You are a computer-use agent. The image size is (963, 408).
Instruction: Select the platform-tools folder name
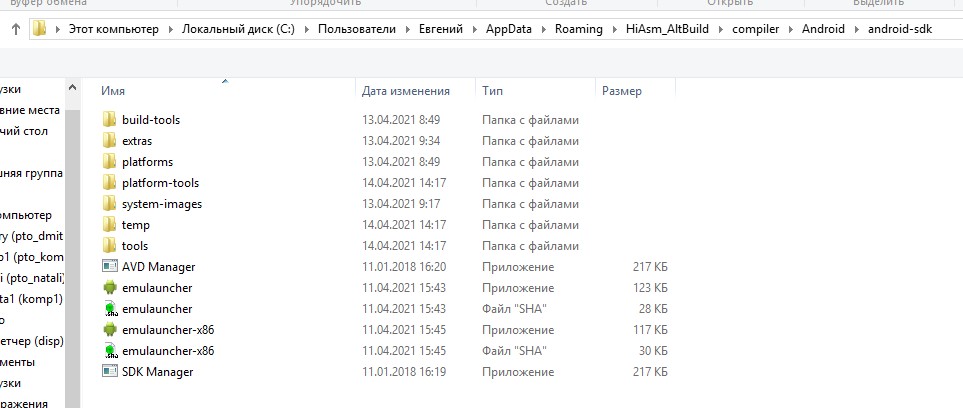pyautogui.click(x=160, y=182)
